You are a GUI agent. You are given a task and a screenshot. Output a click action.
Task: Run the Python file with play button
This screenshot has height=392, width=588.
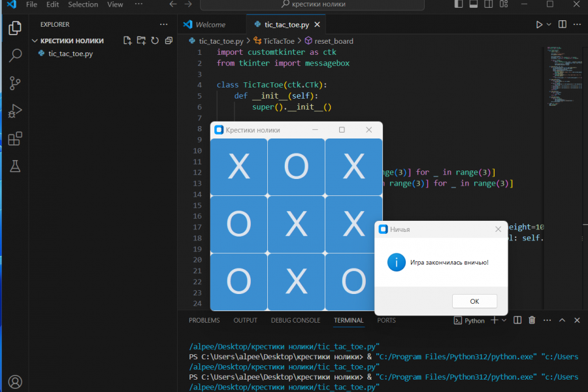pyautogui.click(x=539, y=24)
